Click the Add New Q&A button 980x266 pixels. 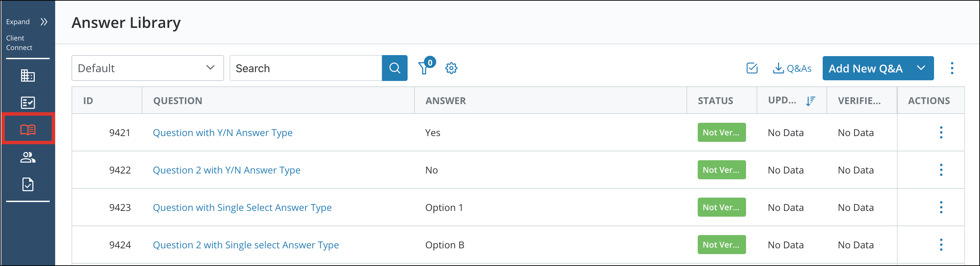click(866, 68)
